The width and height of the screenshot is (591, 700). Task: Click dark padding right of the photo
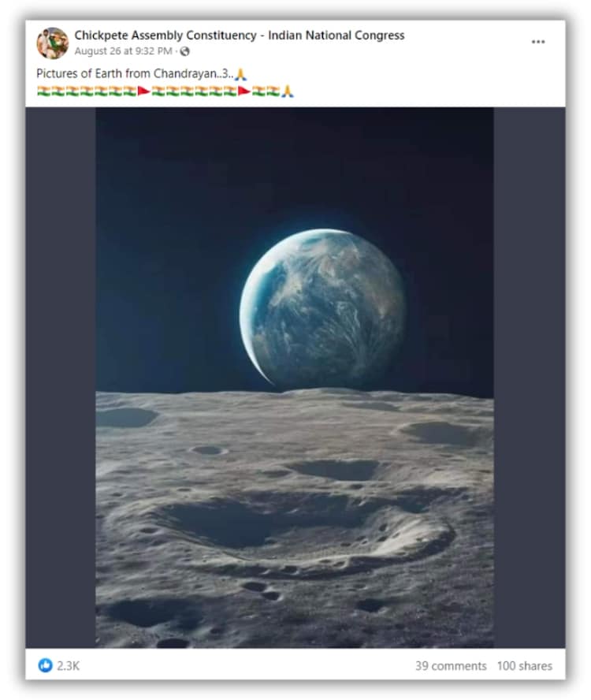click(x=530, y=378)
